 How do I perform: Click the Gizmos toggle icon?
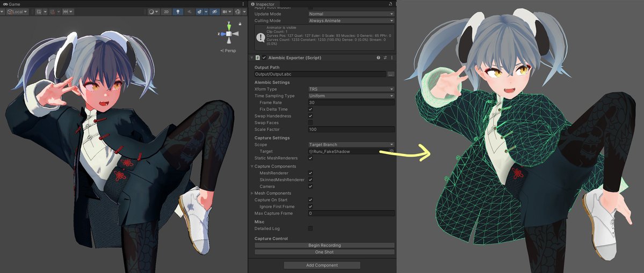point(237,12)
